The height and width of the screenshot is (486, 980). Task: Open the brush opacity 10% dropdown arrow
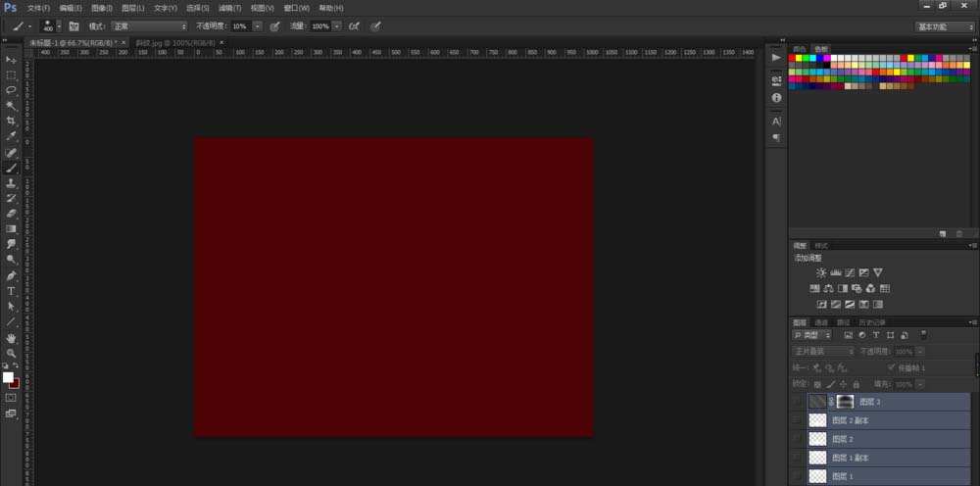(x=258, y=26)
